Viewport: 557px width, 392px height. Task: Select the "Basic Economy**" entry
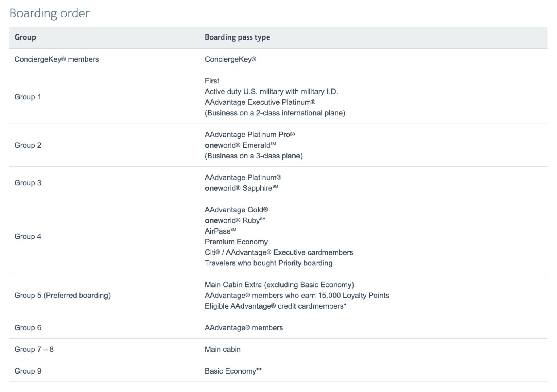pyautogui.click(x=233, y=371)
